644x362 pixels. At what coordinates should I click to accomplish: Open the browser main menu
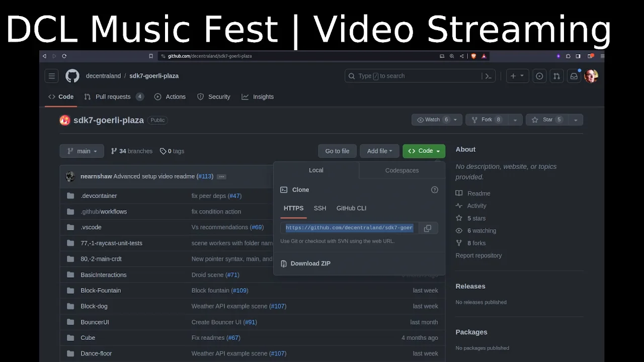pyautogui.click(x=602, y=56)
